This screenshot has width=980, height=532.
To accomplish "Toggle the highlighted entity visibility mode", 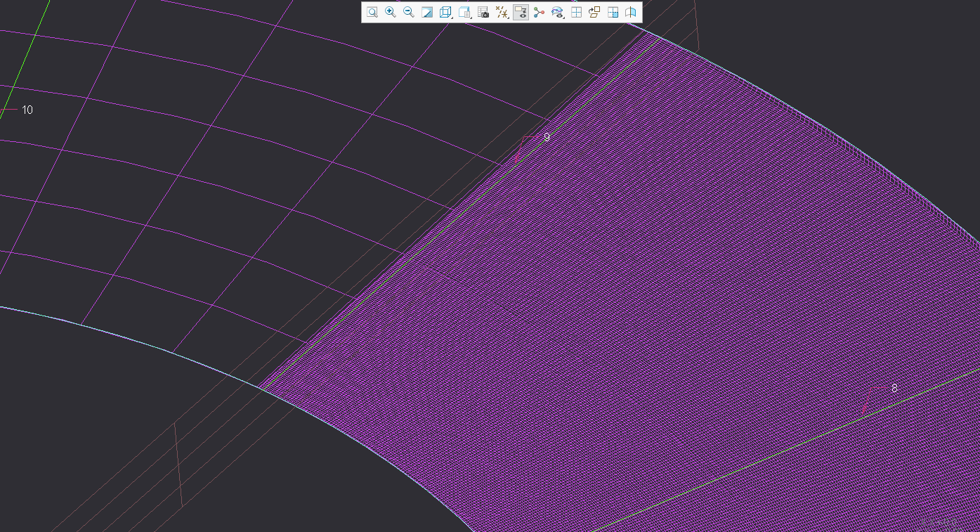I will click(521, 12).
